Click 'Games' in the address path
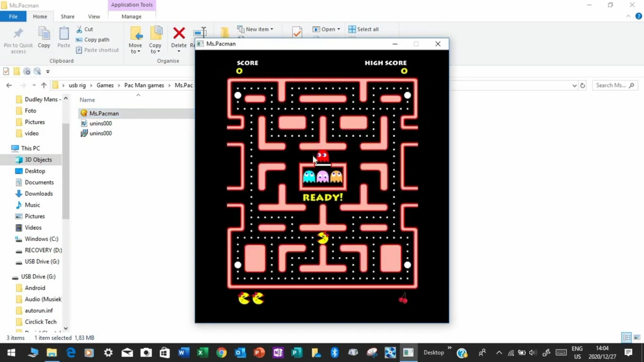The width and height of the screenshot is (644, 362). 105,85
